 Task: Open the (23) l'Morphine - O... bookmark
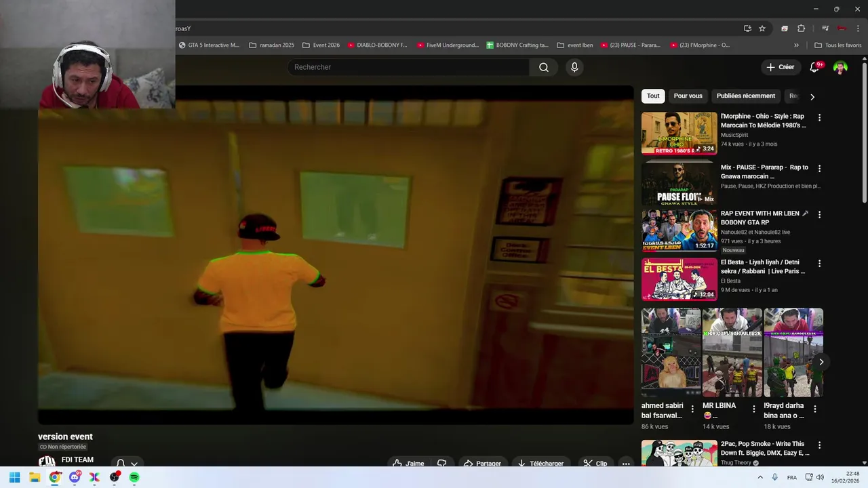pos(700,45)
